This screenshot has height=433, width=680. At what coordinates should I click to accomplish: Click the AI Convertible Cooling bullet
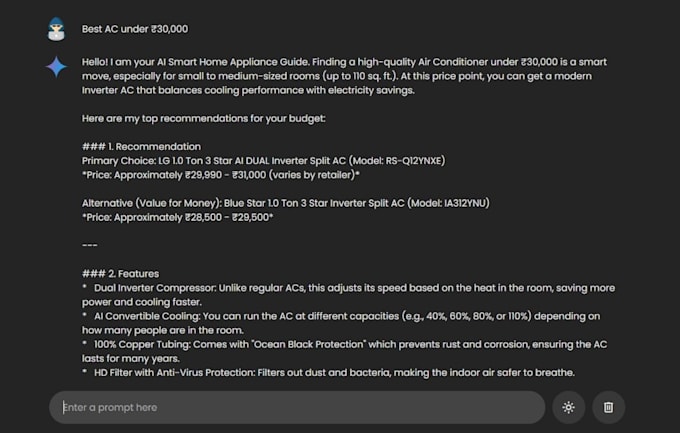[x=341, y=323]
